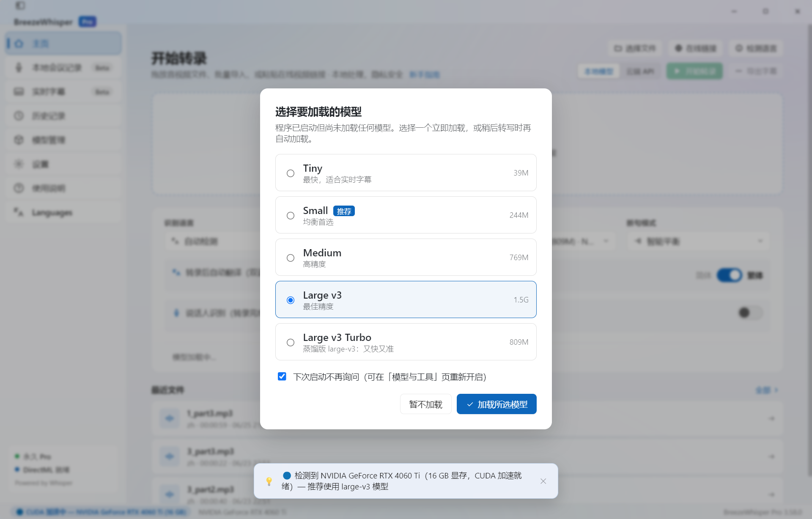812x519 pixels.
Task: Click the 检测语言 button at top right
Action: 756,48
